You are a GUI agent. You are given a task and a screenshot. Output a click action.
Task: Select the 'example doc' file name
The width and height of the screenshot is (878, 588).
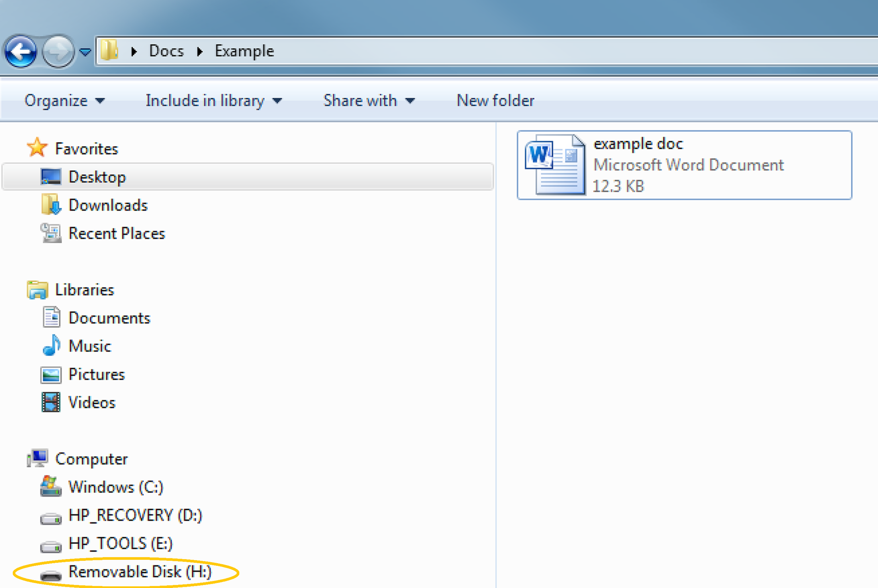[638, 144]
